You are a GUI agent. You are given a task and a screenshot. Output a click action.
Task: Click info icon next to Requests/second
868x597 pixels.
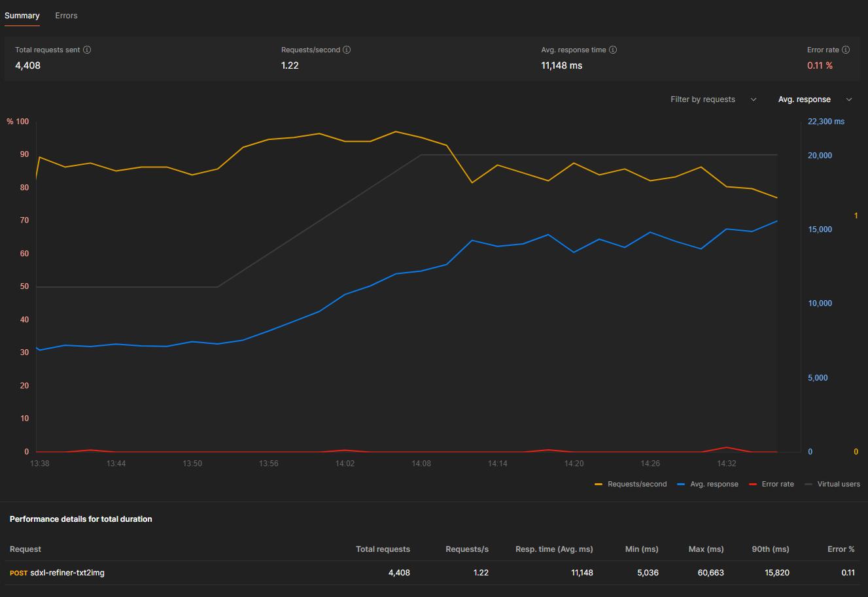[x=347, y=50]
